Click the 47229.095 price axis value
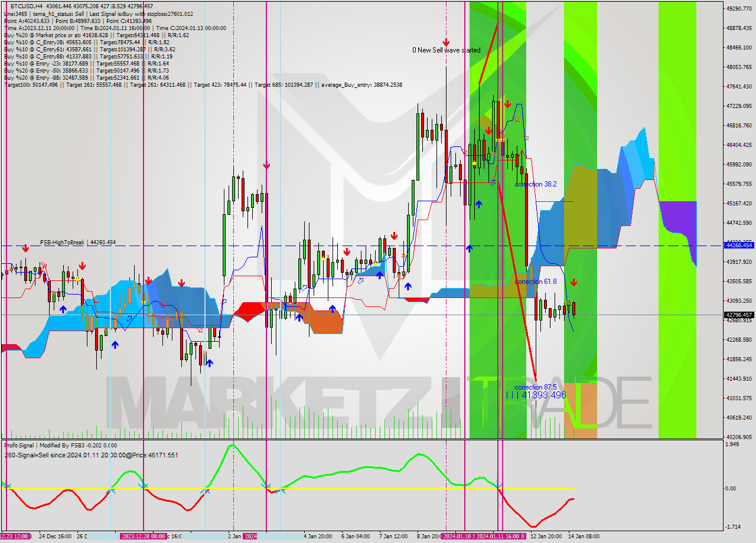Image resolution: width=756 pixels, height=543 pixels. (738, 106)
